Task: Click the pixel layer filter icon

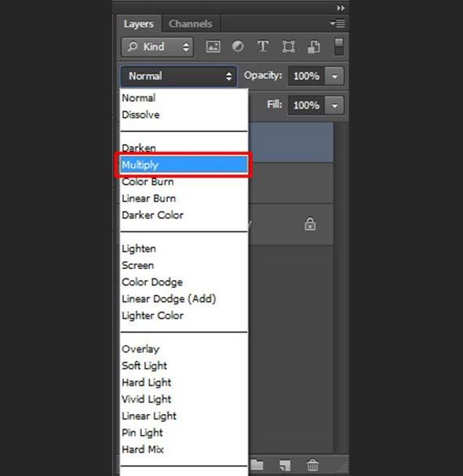Action: click(213, 47)
